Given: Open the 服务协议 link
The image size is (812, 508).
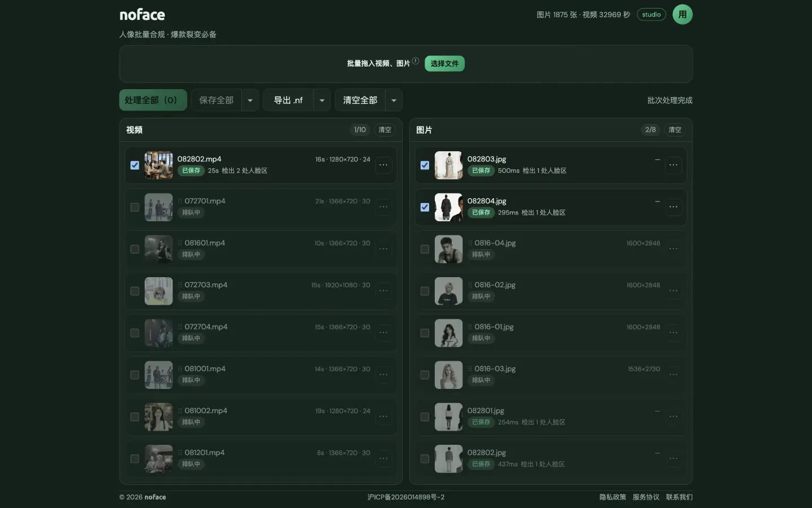Looking at the screenshot, I should tap(646, 497).
